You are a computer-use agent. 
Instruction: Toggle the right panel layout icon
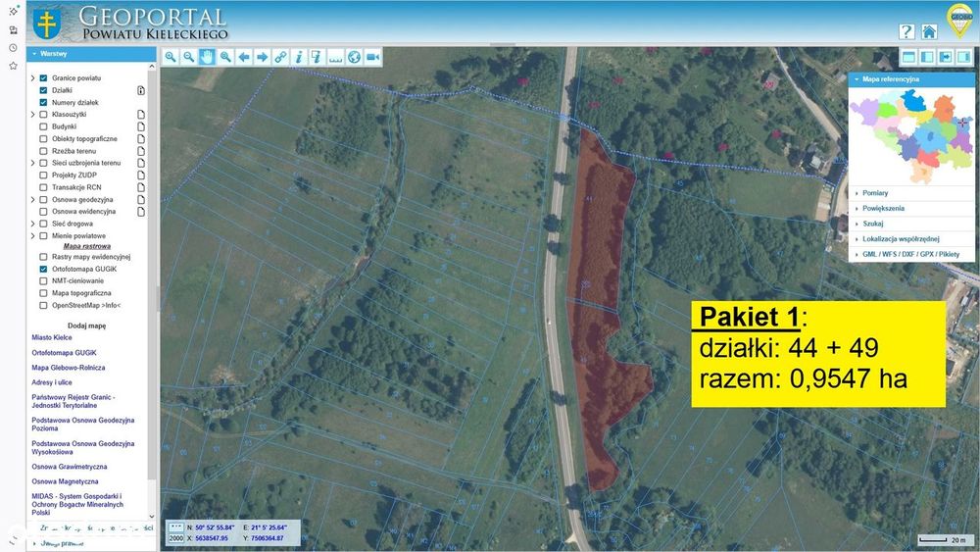point(963,57)
